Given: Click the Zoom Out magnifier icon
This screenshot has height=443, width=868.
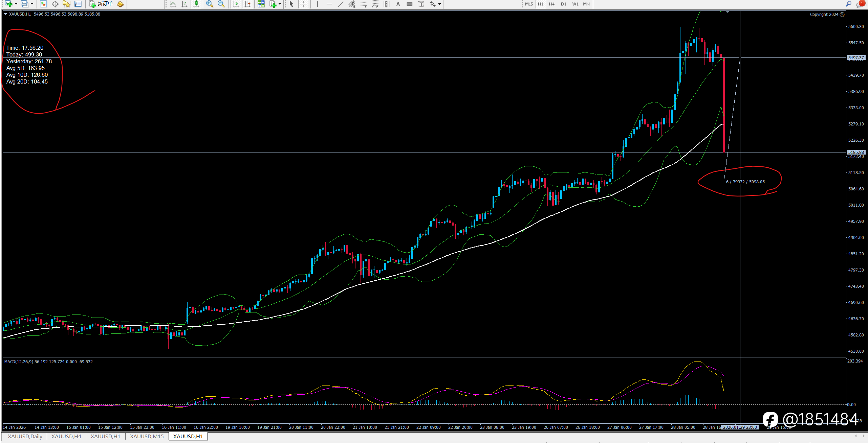Looking at the screenshot, I should (x=221, y=4).
